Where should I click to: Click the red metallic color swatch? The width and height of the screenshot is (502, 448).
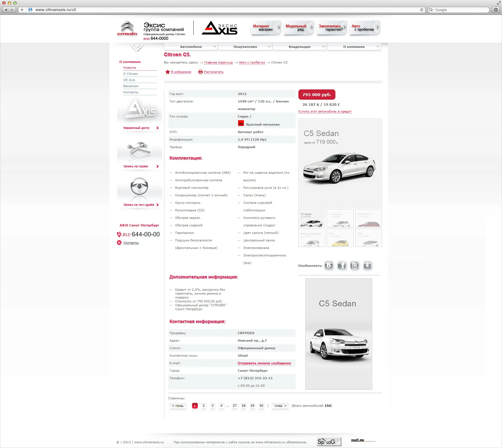click(241, 123)
